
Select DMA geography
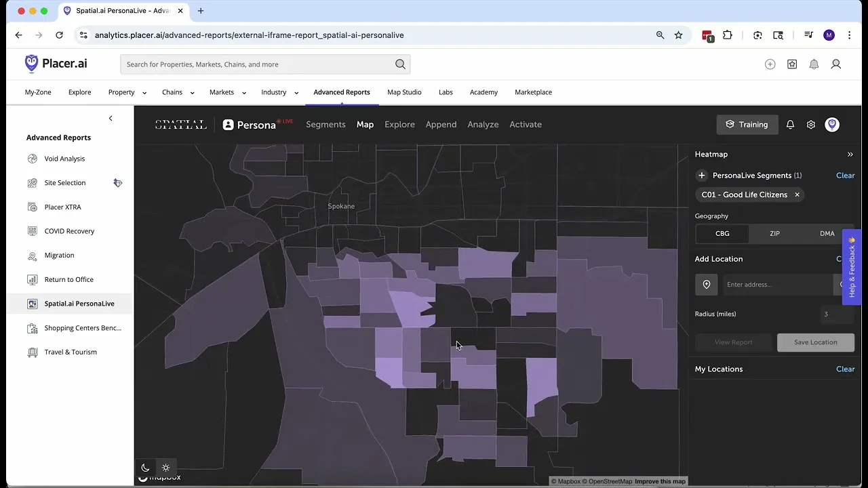click(827, 234)
